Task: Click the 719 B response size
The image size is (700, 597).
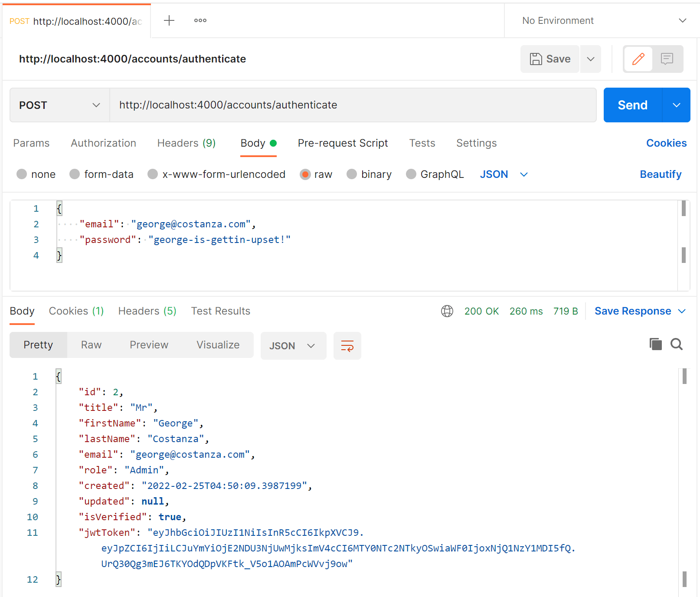Action: click(x=566, y=311)
